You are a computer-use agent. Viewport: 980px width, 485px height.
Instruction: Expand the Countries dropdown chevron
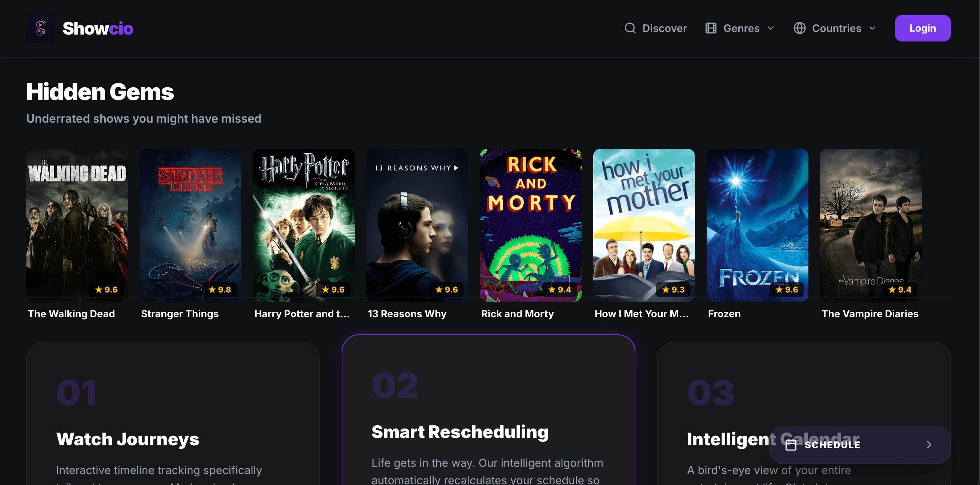point(872,28)
